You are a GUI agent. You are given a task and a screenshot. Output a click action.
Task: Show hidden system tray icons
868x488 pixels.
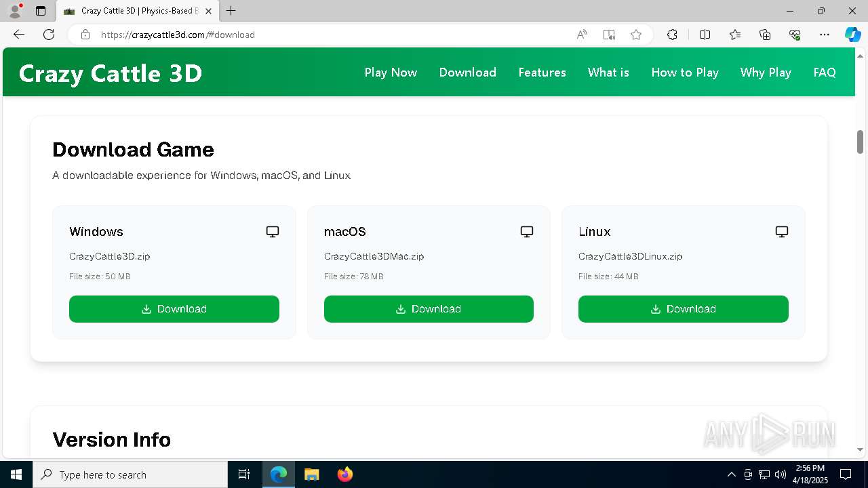click(731, 474)
